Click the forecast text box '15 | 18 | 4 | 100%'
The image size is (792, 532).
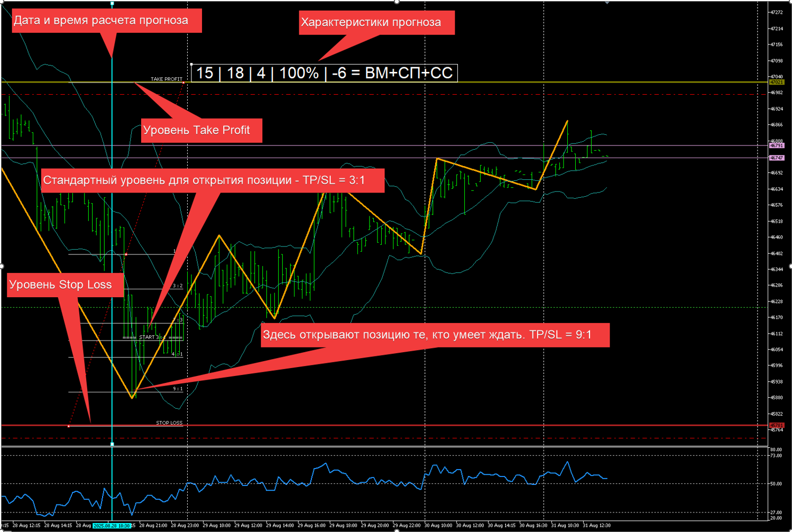324,72
